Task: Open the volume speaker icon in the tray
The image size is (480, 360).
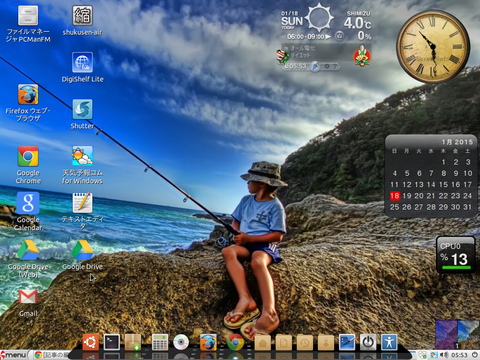Action: [444, 355]
